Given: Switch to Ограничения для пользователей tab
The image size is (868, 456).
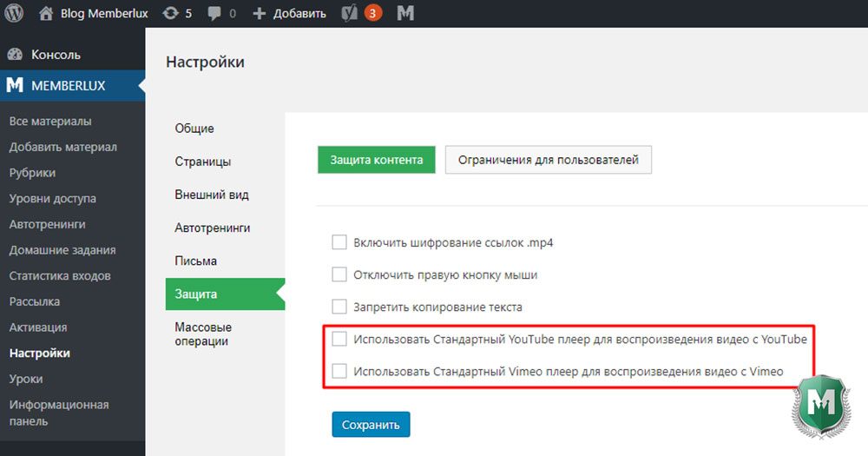Looking at the screenshot, I should coord(548,160).
